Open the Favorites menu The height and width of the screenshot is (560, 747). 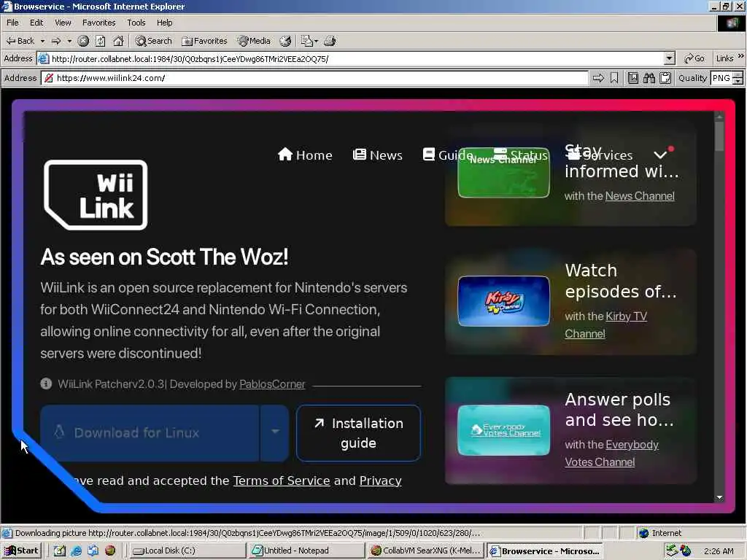[x=98, y=23]
